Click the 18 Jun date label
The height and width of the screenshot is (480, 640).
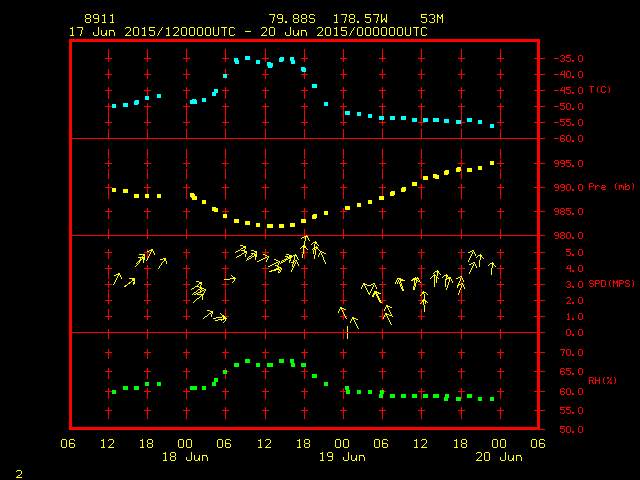click(x=185, y=457)
